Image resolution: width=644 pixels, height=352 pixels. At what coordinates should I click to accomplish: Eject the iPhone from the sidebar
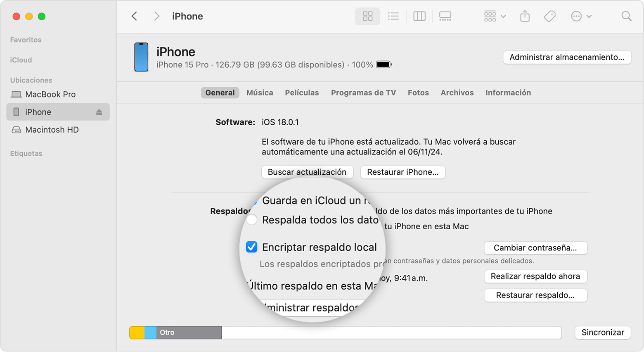[99, 112]
